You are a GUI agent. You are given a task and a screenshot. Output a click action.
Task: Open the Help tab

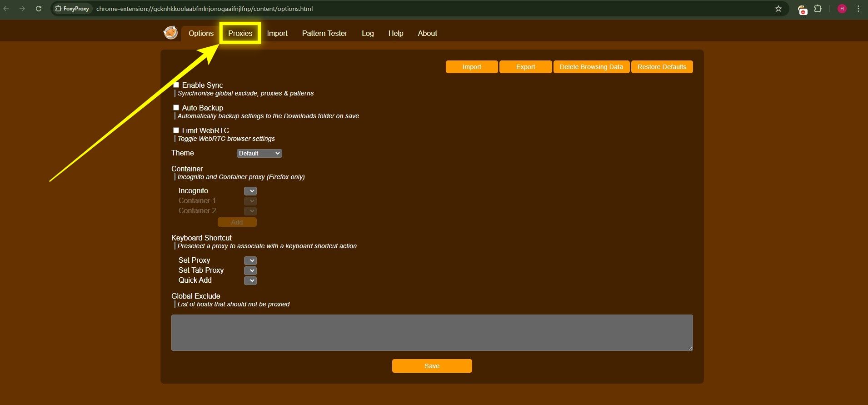click(396, 33)
